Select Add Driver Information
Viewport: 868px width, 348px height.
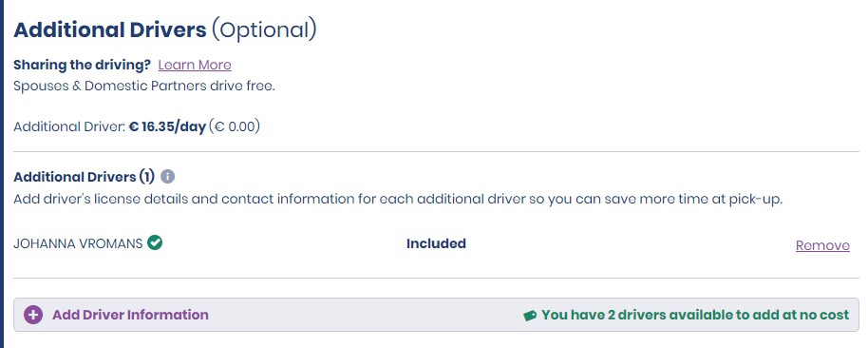pos(130,315)
